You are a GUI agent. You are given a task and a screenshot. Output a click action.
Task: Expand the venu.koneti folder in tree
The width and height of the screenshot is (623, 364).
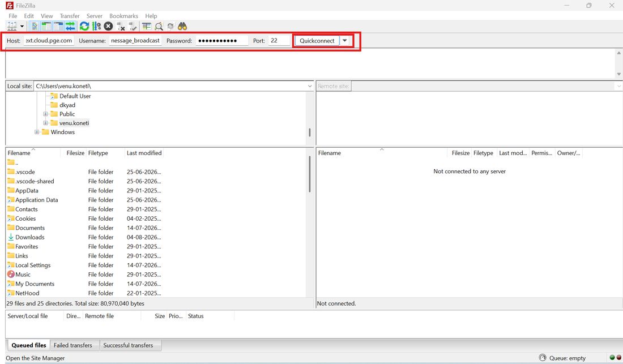pos(45,123)
